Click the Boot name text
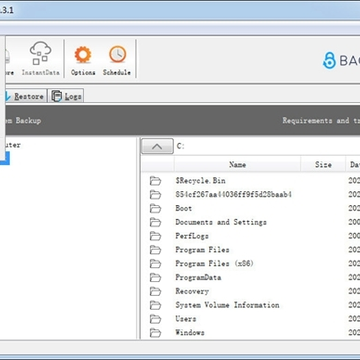The height and width of the screenshot is (360, 360). [183, 208]
